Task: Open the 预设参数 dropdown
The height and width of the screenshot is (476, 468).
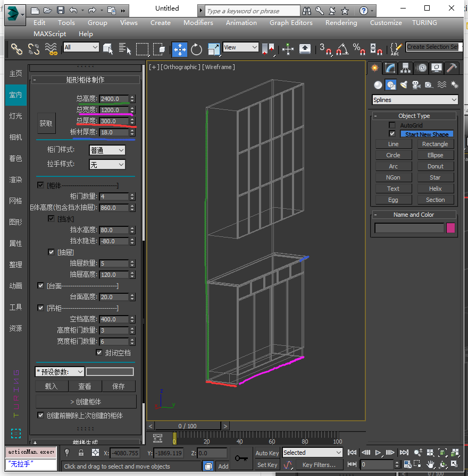Action: point(60,371)
